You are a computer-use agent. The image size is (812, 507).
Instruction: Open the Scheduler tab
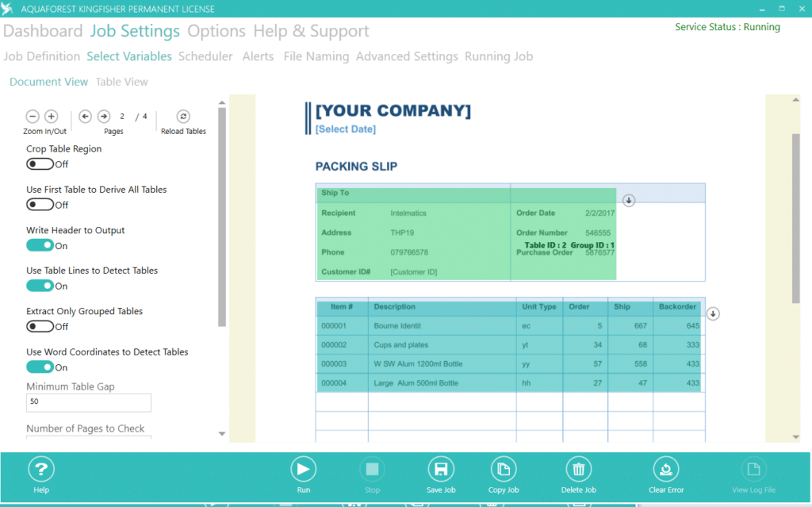pos(205,56)
